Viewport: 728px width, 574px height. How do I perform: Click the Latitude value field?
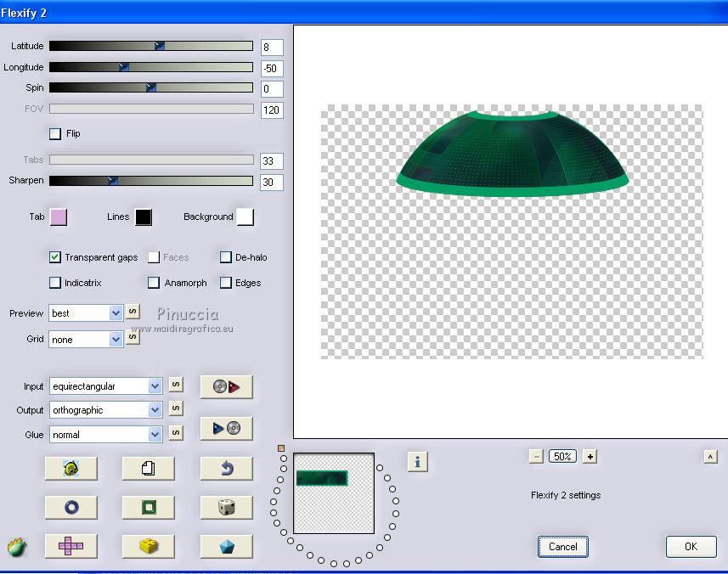[272, 48]
